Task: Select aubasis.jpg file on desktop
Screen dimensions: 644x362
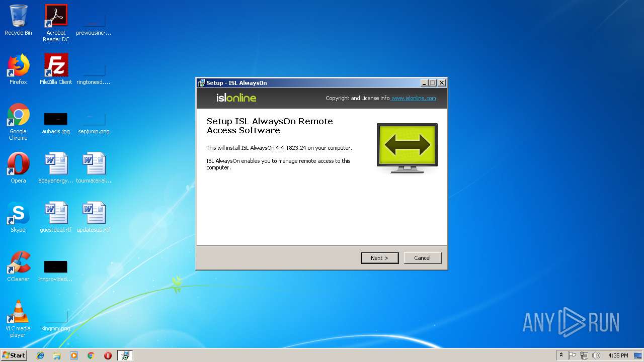Action: (56, 123)
